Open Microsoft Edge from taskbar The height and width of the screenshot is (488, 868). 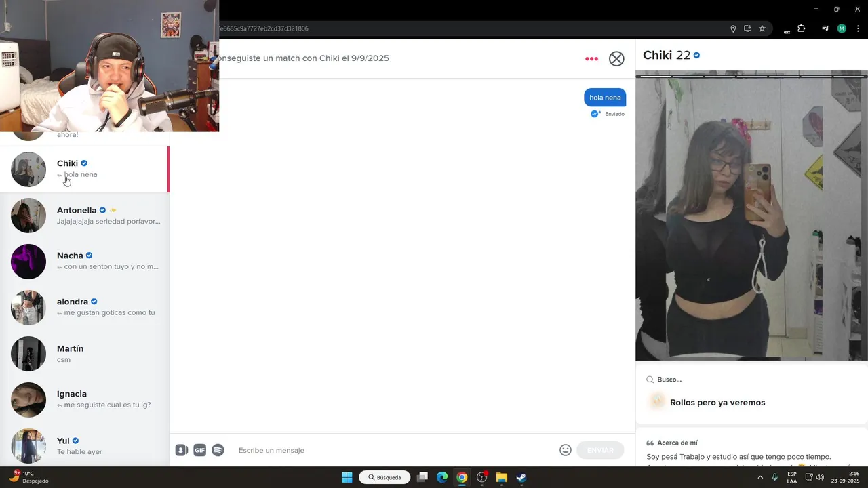442,477
